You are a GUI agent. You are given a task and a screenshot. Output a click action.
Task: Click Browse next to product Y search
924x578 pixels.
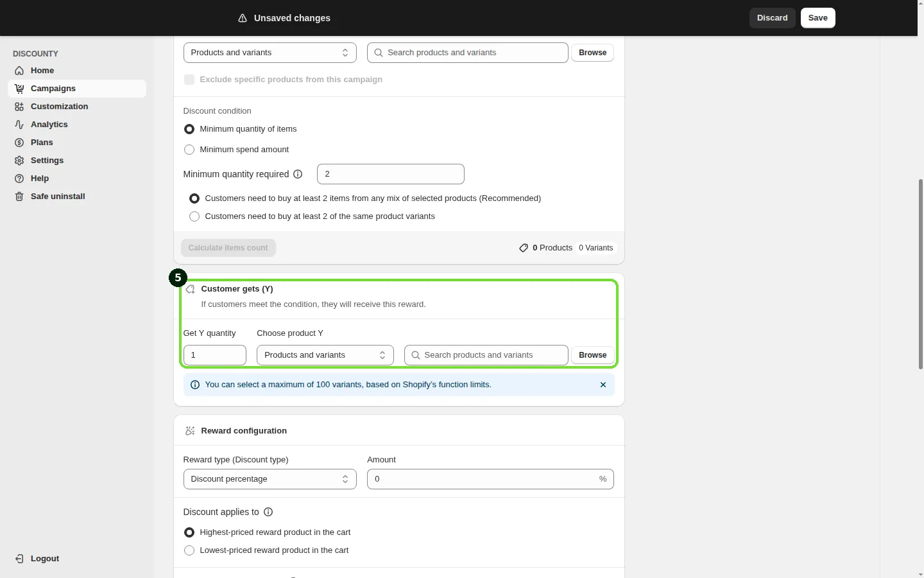coord(592,355)
